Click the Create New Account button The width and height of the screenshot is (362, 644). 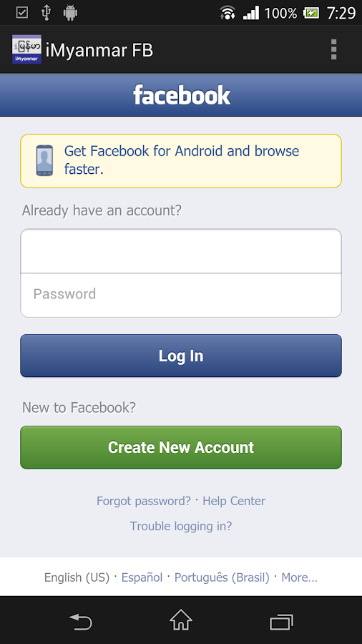[181, 447]
